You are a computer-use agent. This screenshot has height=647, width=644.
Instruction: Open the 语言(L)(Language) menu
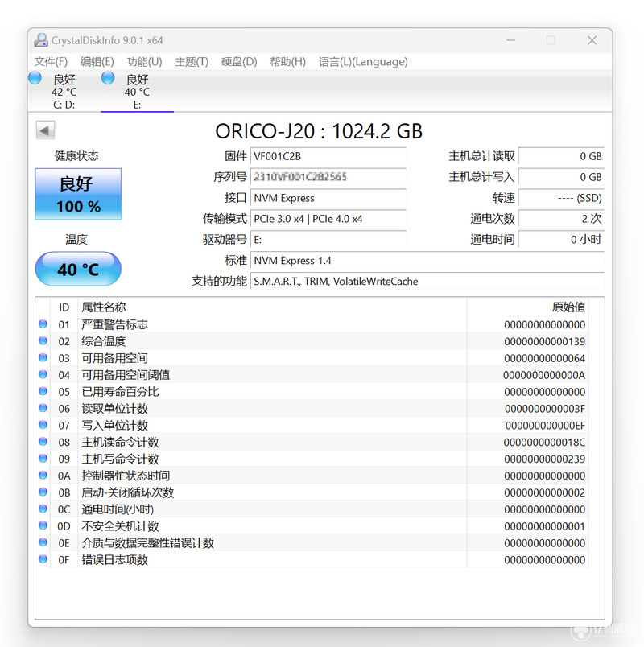(x=363, y=61)
